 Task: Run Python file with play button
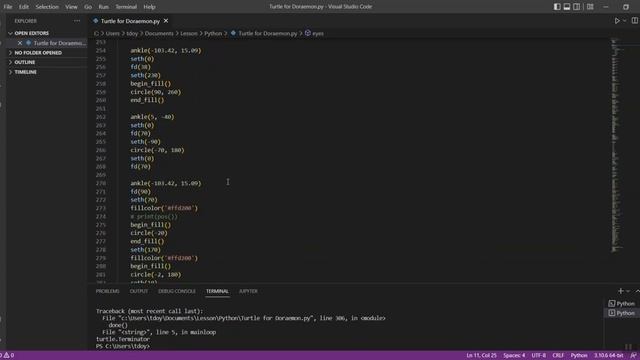[x=617, y=21]
